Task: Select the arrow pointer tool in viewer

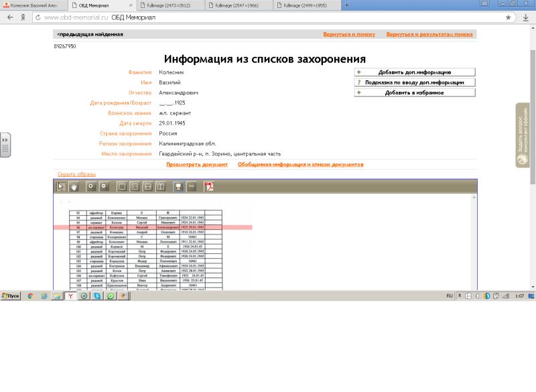Action: [61, 186]
